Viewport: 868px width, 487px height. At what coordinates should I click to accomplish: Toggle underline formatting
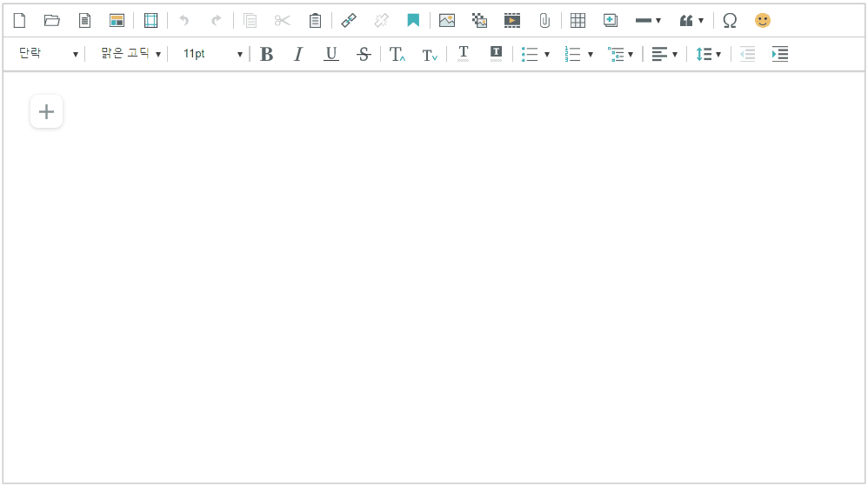tap(331, 54)
